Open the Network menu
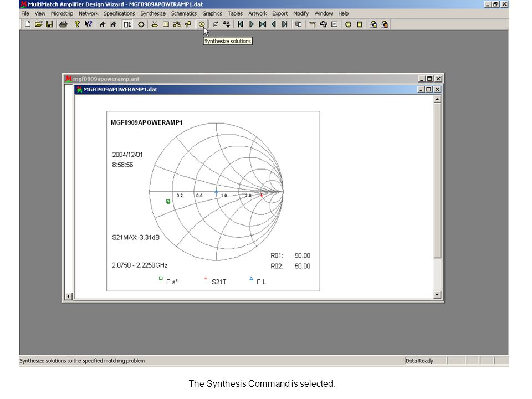Viewport: 532px width, 399px height. coord(88,13)
